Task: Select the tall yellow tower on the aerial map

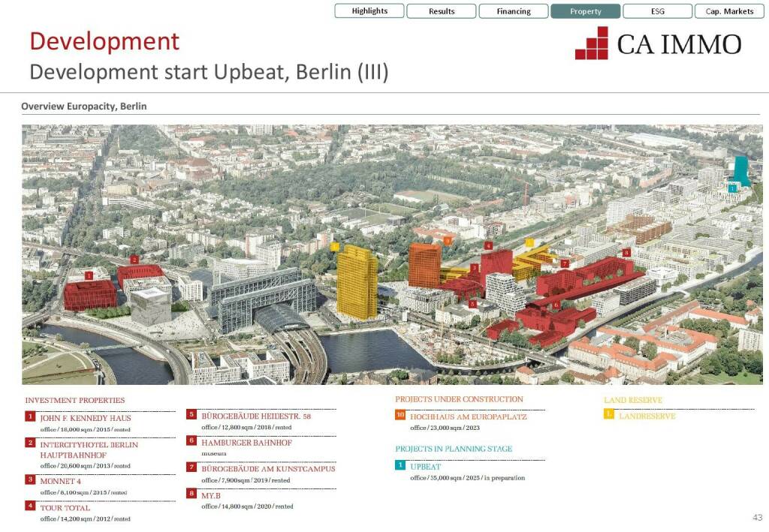Action: 357,281
